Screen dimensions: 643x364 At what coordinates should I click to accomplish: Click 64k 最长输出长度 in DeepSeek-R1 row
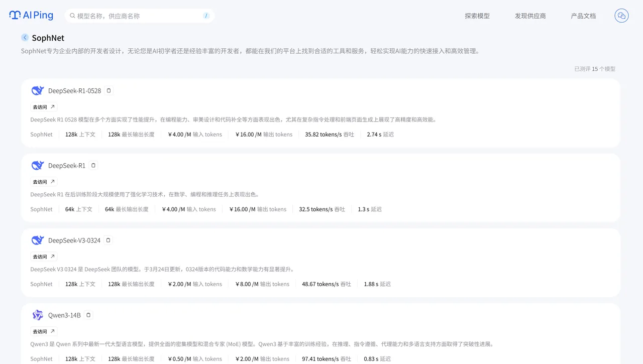[x=127, y=209]
